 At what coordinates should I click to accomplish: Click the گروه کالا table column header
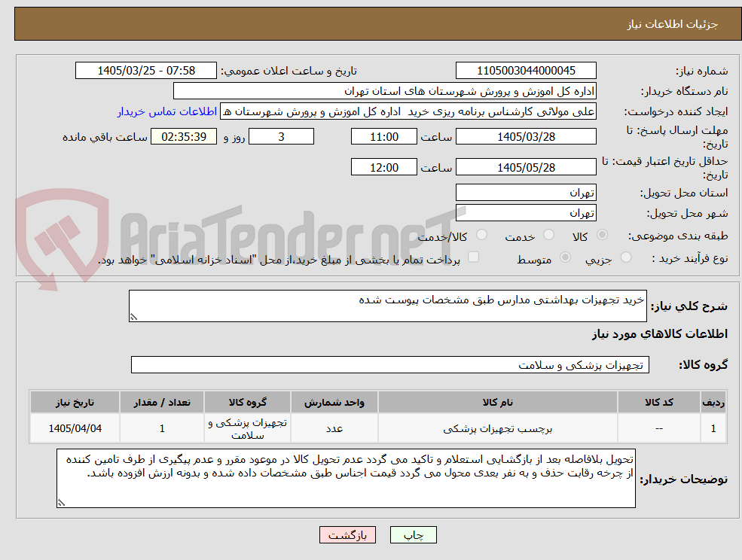coord(248,403)
